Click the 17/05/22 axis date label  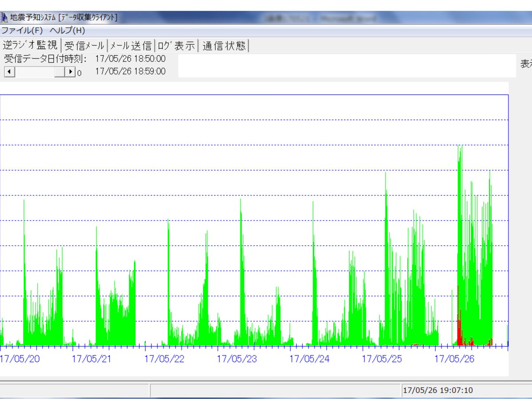point(164,359)
